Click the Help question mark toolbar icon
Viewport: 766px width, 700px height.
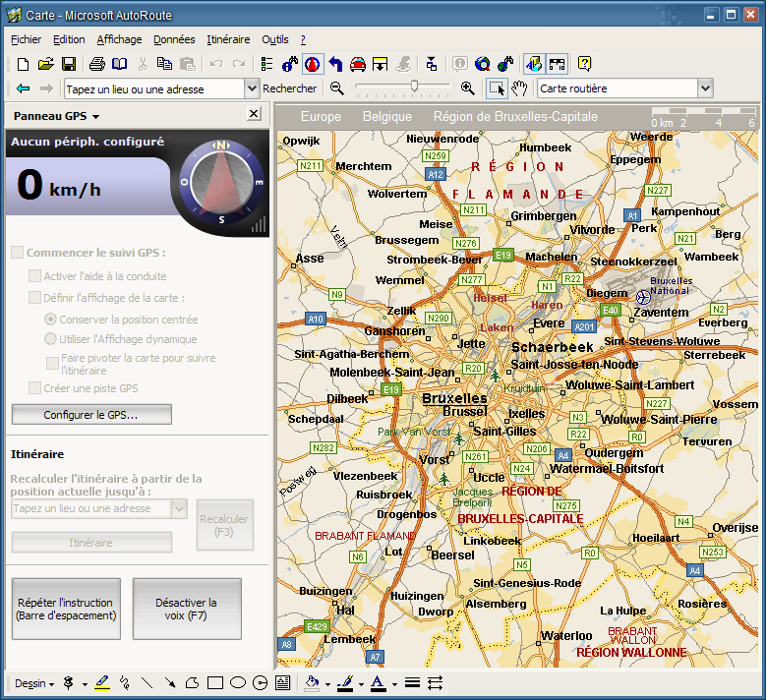tap(585, 64)
